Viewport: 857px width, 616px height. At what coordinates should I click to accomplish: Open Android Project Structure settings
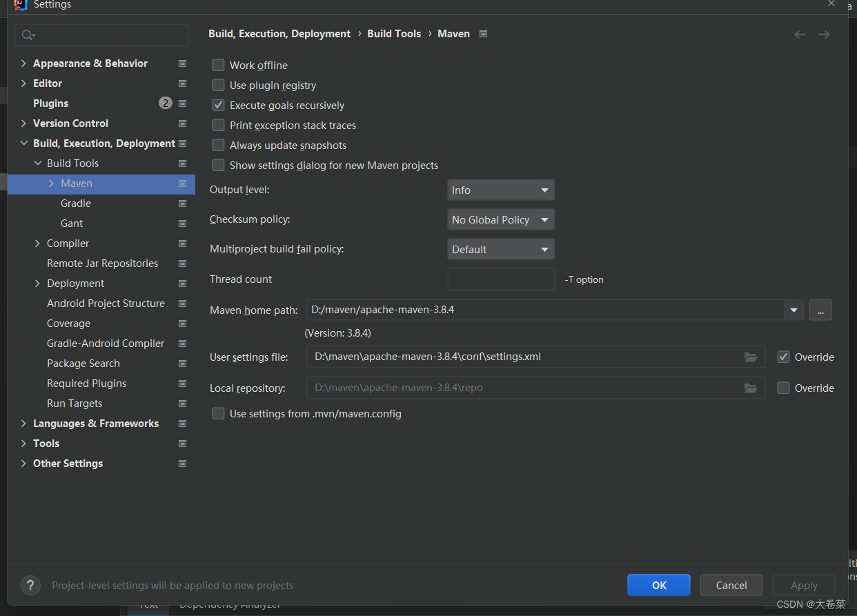[106, 304]
